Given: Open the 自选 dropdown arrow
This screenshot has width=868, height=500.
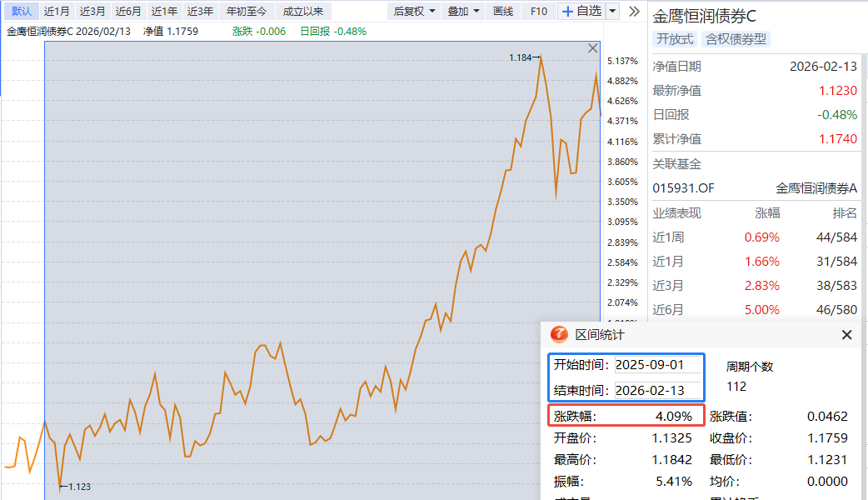Looking at the screenshot, I should 613,12.
